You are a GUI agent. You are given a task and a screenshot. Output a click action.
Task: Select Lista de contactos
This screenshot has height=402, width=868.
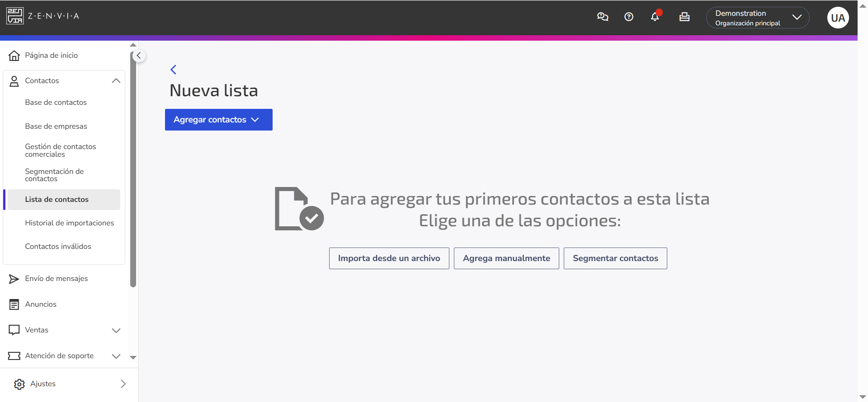(64, 200)
